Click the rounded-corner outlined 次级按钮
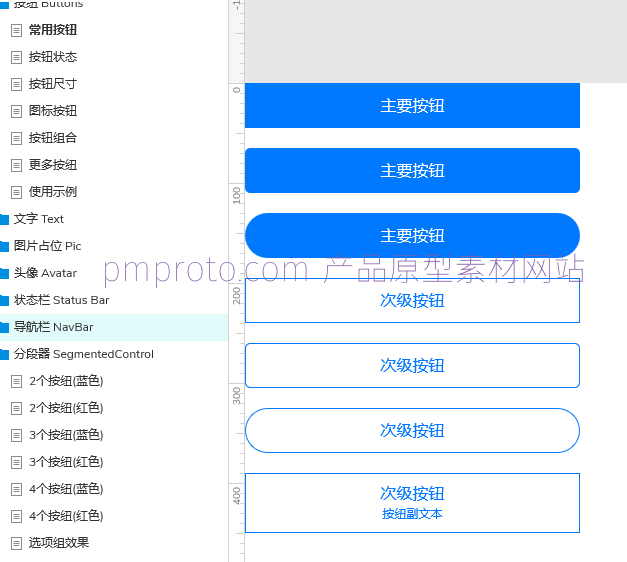Screen dimensions: 627x562 click(x=412, y=365)
